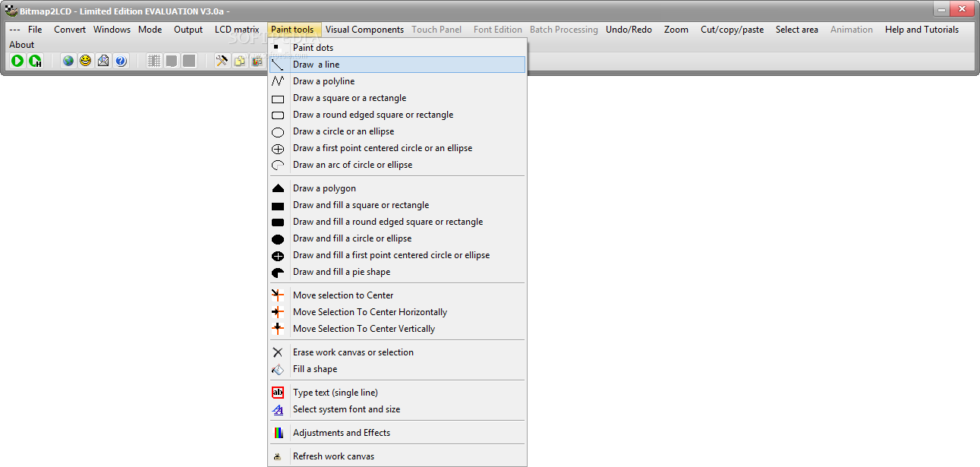The width and height of the screenshot is (980, 467).
Task: Select Draw an arc of circle or ellipse
Action: click(397, 165)
